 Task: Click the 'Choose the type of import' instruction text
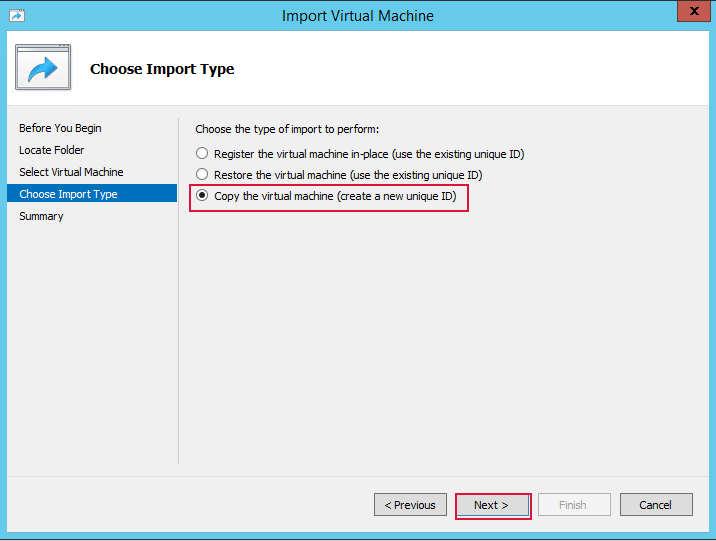point(287,129)
